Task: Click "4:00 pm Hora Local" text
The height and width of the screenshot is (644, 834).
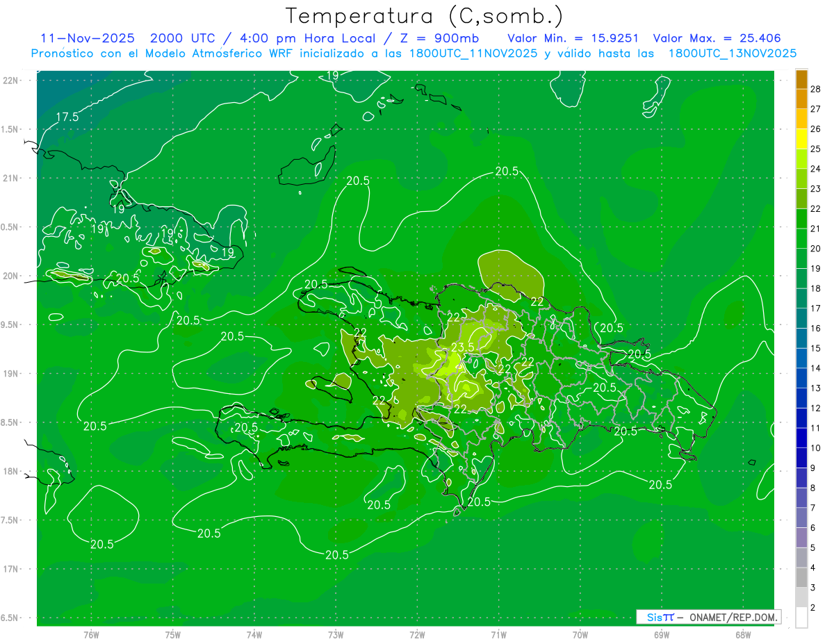Action: (306, 38)
